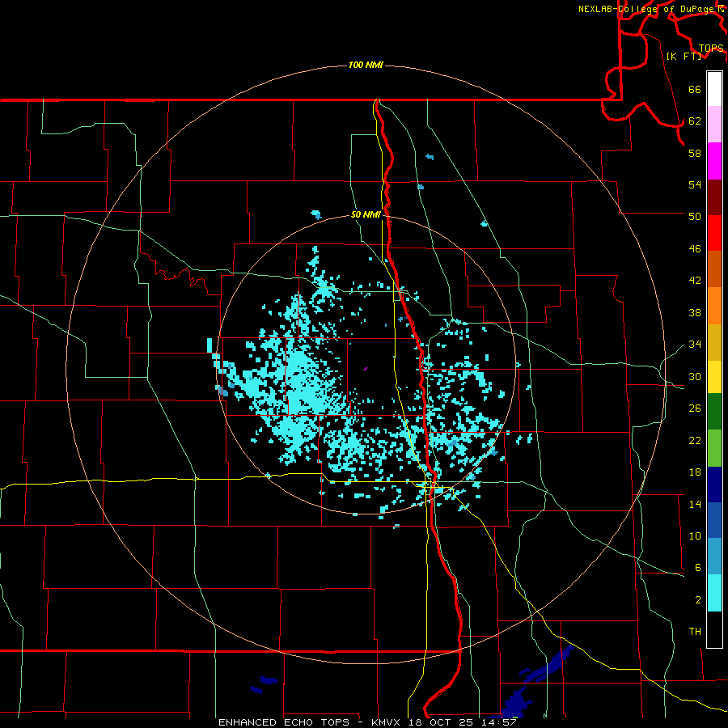Click legend value 2

[x=697, y=600]
